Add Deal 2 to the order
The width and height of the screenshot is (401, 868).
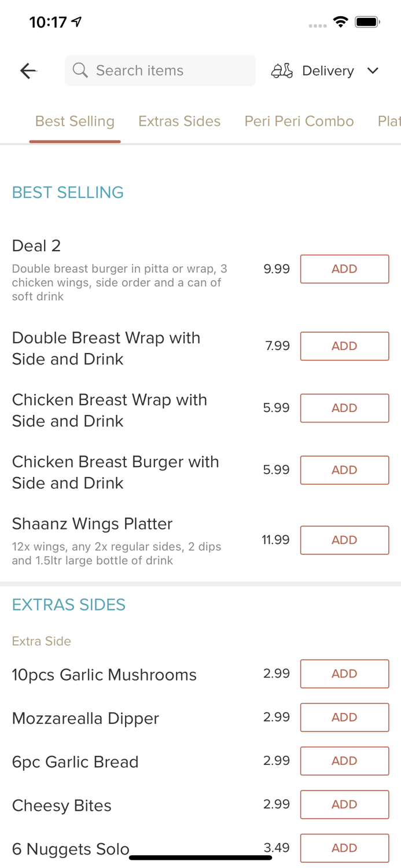[x=344, y=269]
